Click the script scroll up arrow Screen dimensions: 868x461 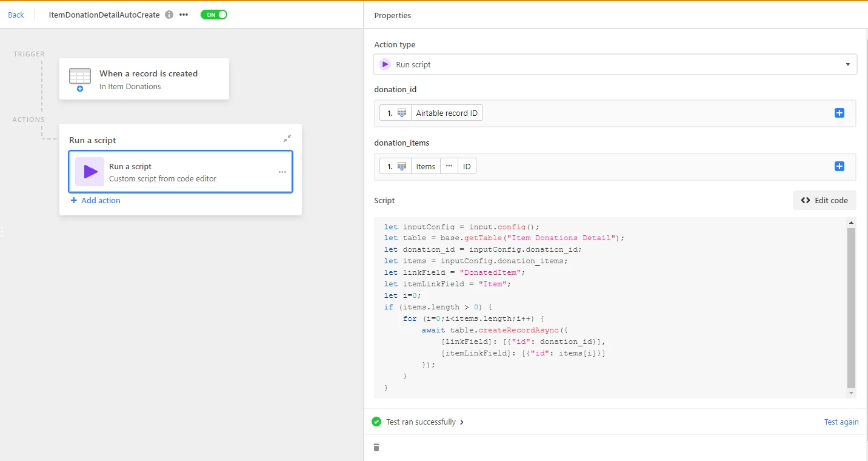851,223
